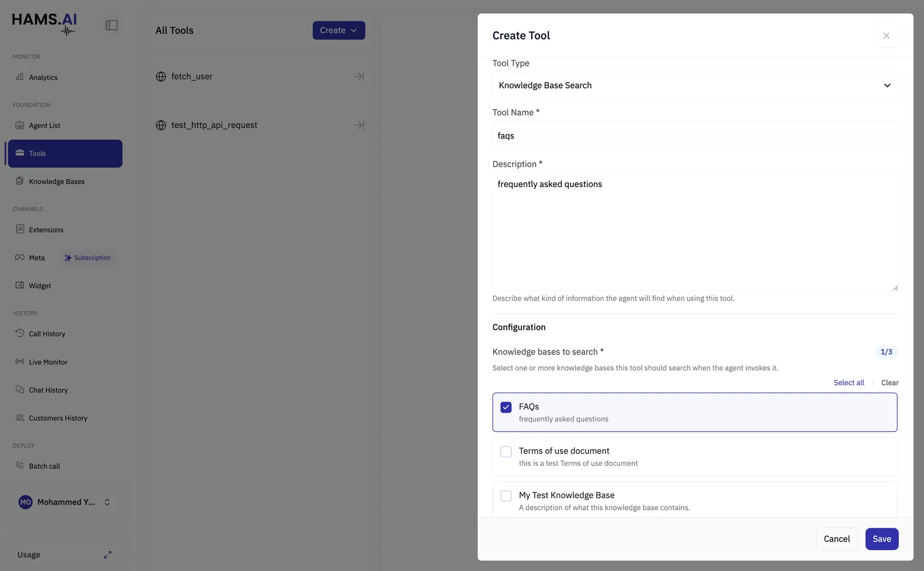Click the HAMS.AI logo
Image resolution: width=924 pixels, height=571 pixels.
(44, 24)
